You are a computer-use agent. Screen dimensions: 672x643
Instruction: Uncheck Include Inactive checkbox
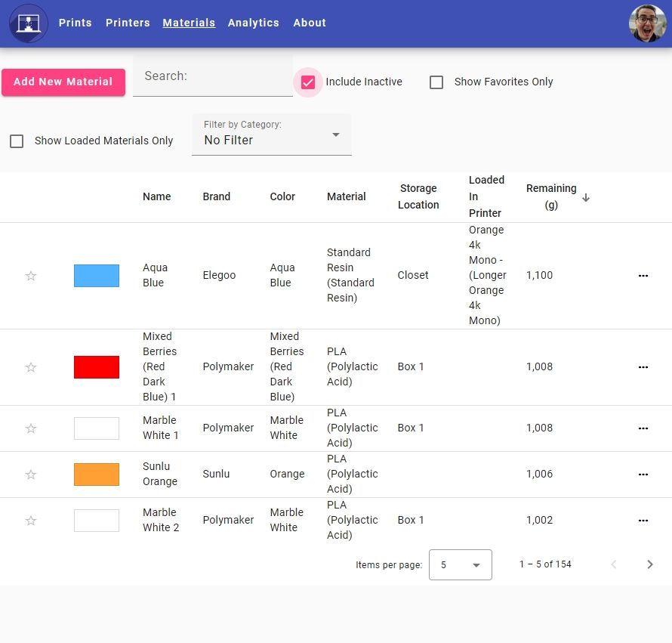308,82
